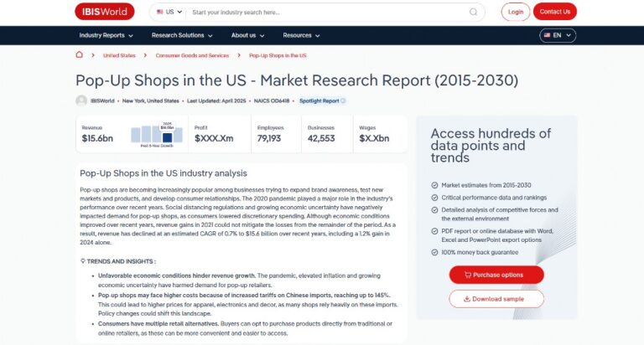
Task: Click the revenue growth bar chart
Action: pos(157,134)
